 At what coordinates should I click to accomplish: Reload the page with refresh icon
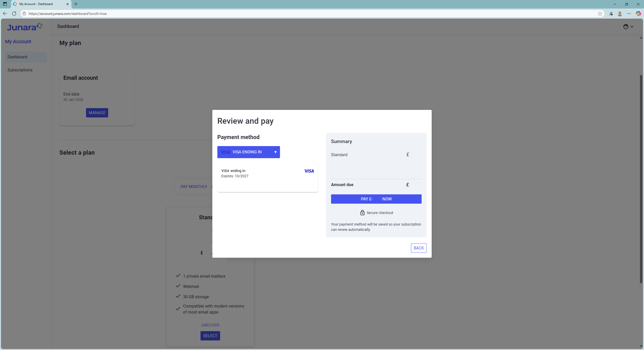14,13
